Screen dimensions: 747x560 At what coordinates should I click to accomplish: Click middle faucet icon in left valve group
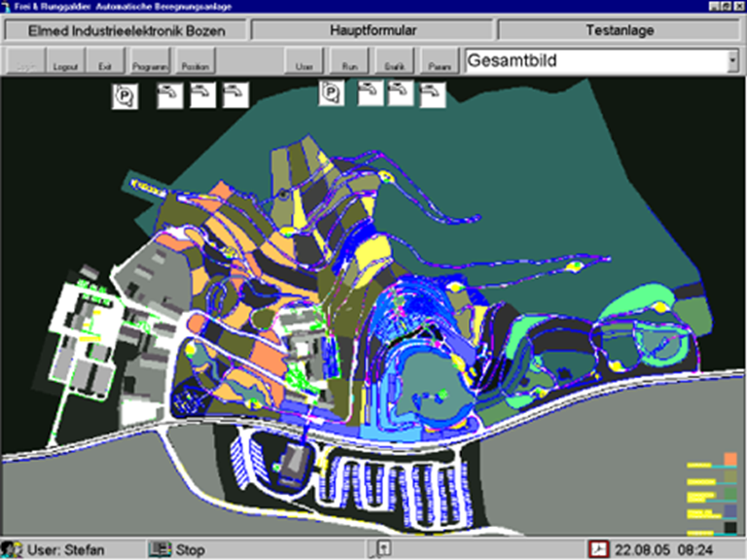tap(203, 95)
